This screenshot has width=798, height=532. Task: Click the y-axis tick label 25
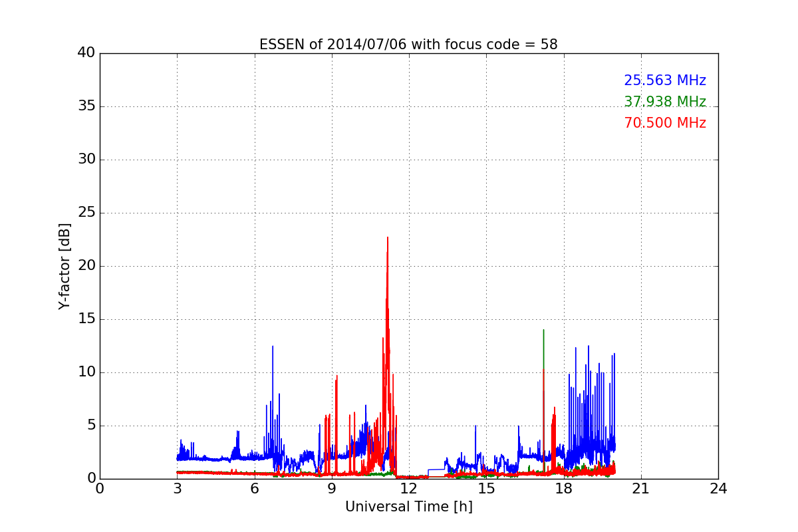pyautogui.click(x=86, y=213)
